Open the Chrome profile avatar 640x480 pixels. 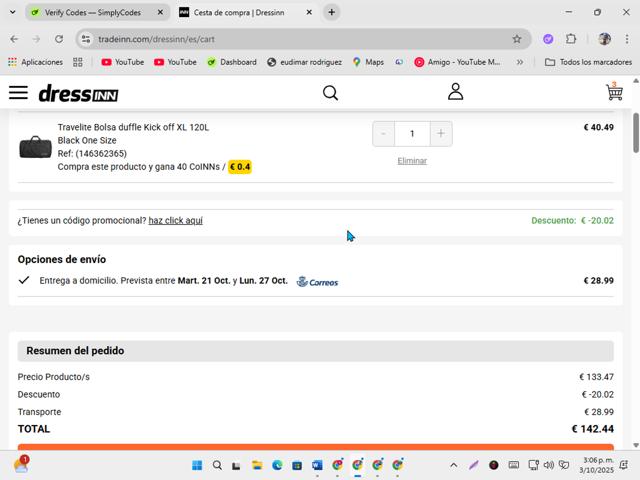tap(604, 39)
